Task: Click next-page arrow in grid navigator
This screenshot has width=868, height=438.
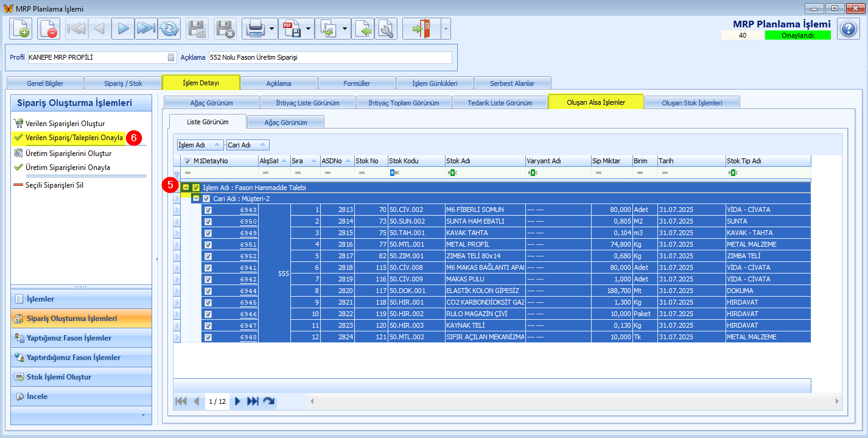Action: 237,401
